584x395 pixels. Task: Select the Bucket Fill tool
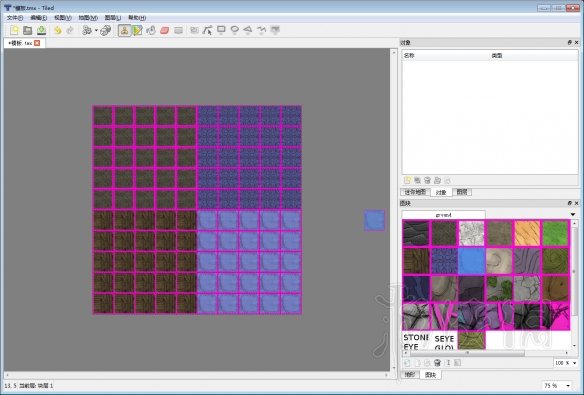(x=151, y=30)
